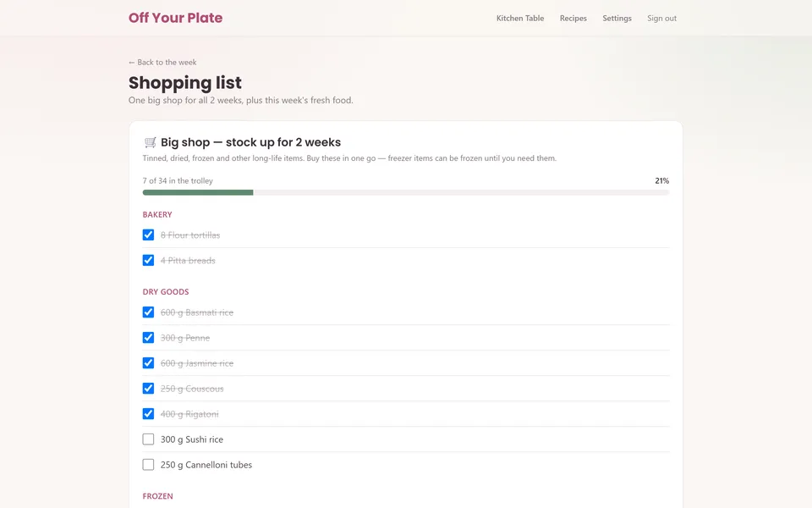Click the struck-through 600 g Jasmine rice label

point(197,363)
